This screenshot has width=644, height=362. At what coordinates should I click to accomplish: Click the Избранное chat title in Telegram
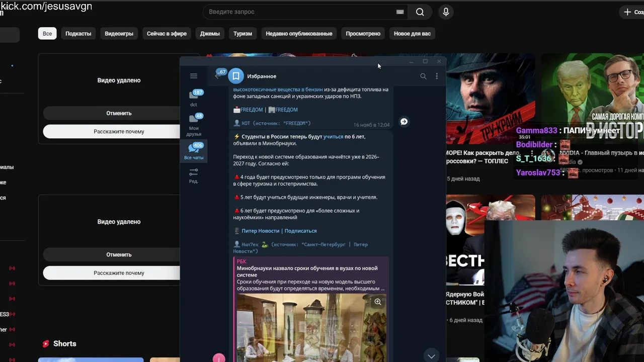pos(262,76)
